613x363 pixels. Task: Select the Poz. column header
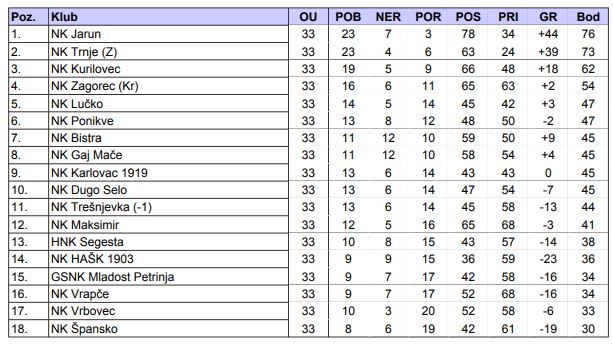tap(29, 17)
